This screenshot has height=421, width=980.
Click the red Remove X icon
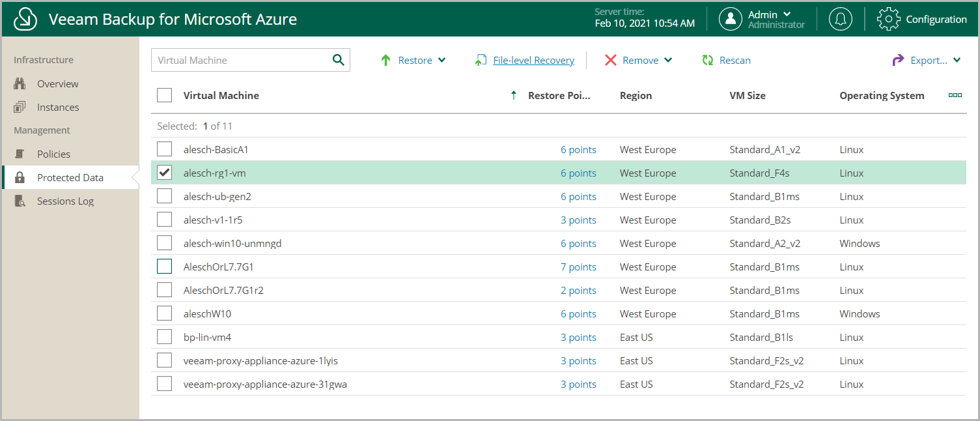[610, 60]
